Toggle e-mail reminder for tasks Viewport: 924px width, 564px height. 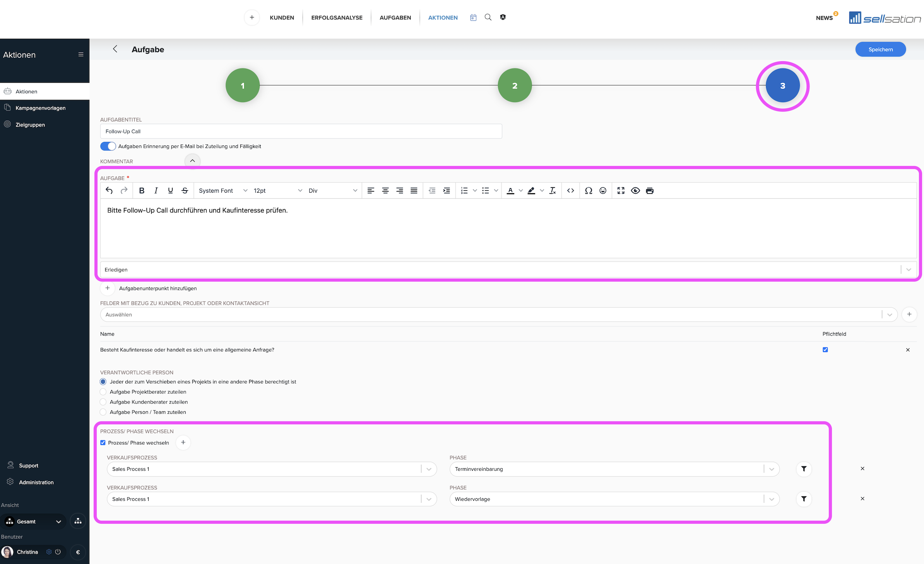(108, 146)
